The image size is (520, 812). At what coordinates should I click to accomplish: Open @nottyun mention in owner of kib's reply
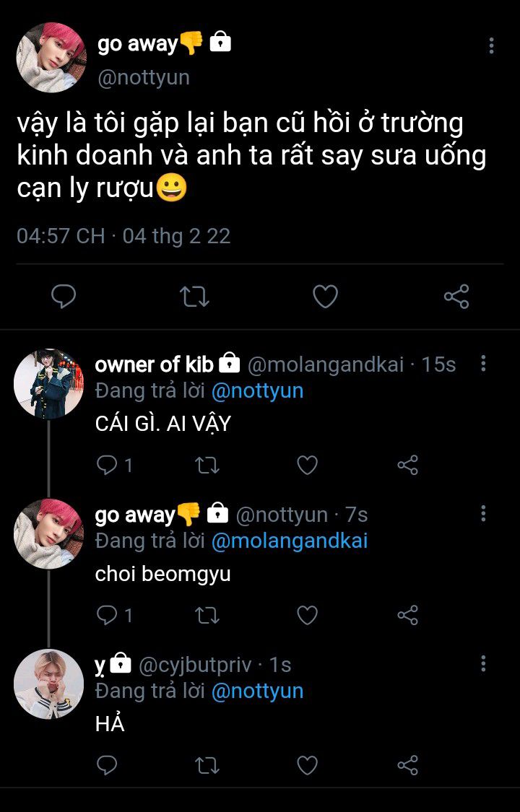tap(257, 390)
